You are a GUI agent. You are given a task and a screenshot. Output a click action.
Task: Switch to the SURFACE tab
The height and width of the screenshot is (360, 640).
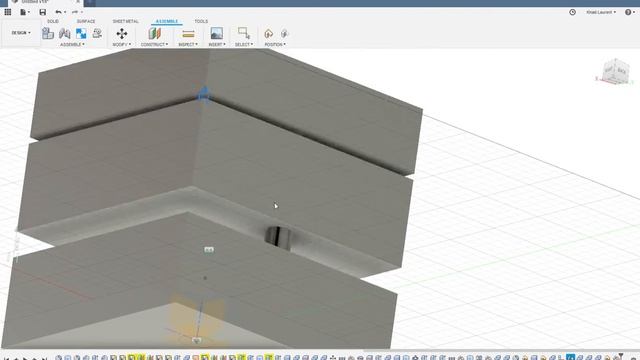point(86,21)
